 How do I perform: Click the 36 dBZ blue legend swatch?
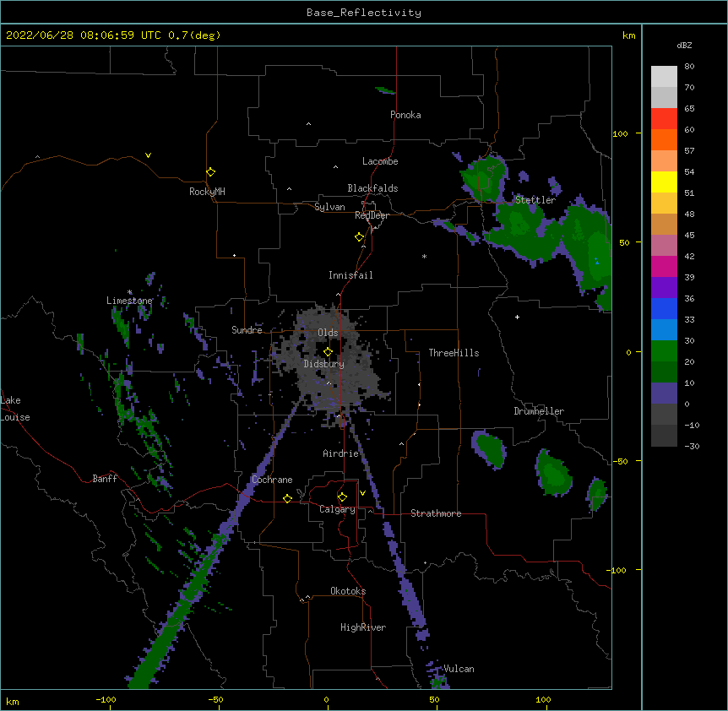[664, 308]
